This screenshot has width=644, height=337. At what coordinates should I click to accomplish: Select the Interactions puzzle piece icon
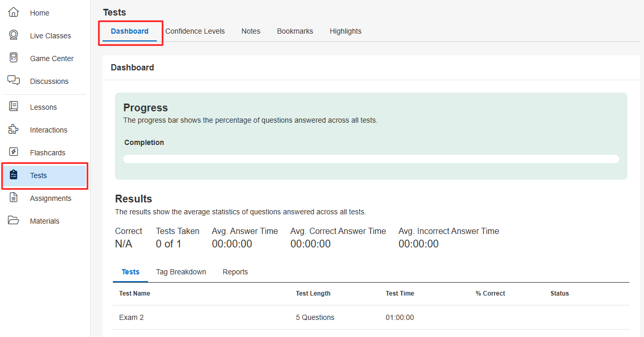(14, 129)
